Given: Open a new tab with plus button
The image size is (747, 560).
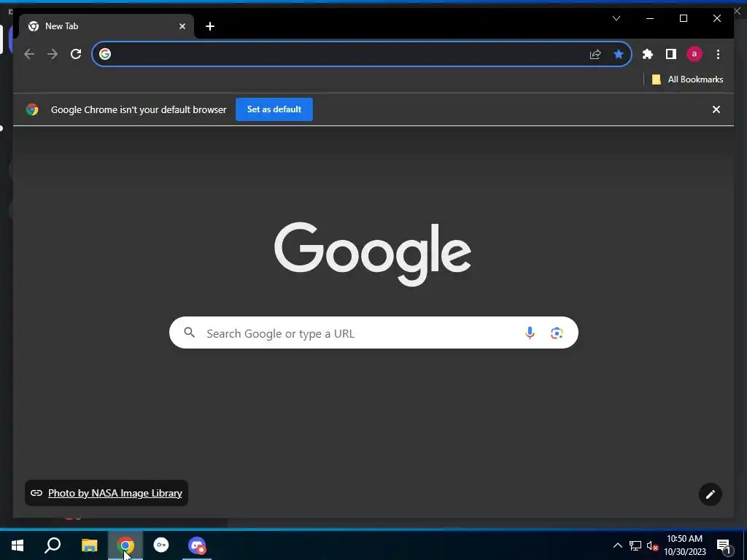Looking at the screenshot, I should click(x=210, y=27).
